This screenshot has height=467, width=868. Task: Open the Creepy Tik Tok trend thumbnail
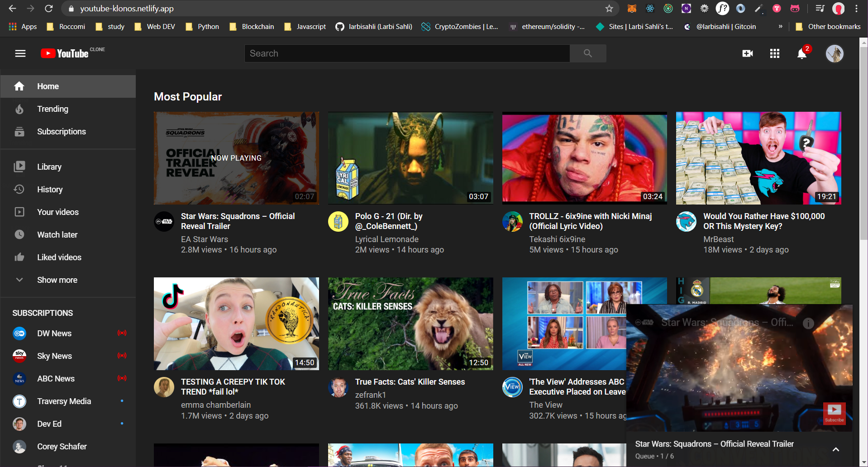(236, 324)
